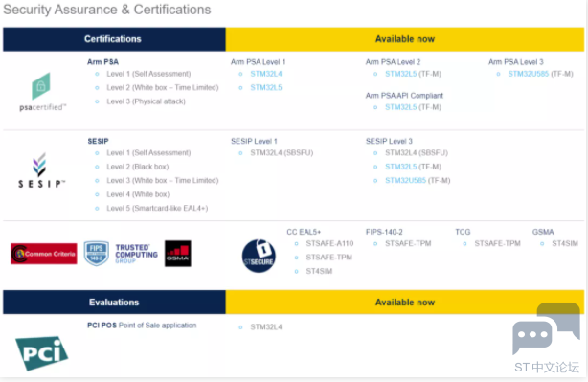
Task: Open the STM32L4 link under Arm PSA Level 1
Action: coord(266,74)
